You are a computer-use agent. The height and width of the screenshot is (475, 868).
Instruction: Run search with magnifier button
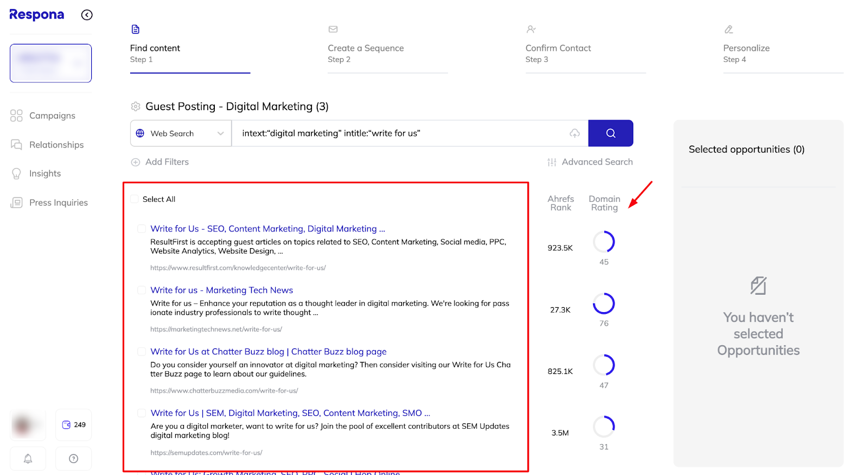click(611, 133)
